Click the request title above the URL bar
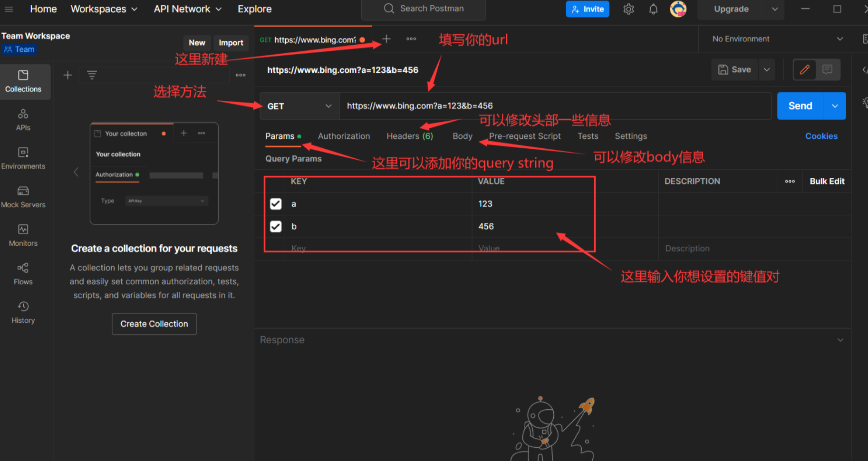 point(343,70)
